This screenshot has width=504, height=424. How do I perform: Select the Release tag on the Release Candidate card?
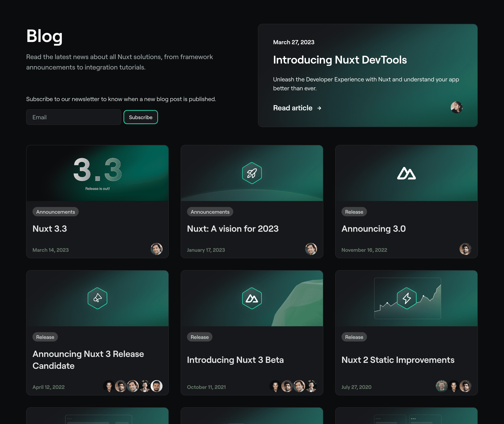click(45, 337)
